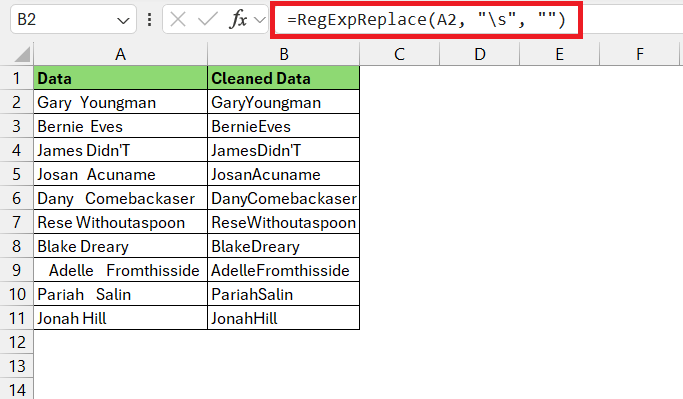Viewport: 683px width, 399px height.
Task: Select row 11 header
Action: [x=17, y=318]
